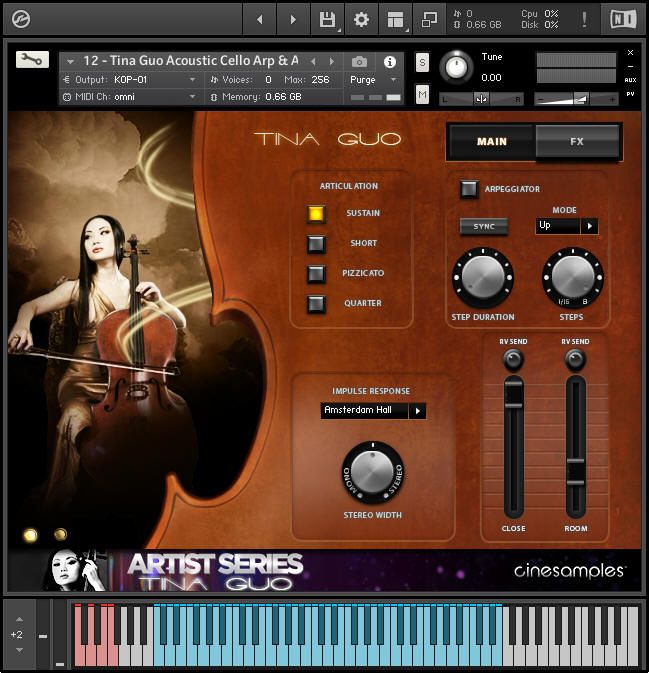The width and height of the screenshot is (649, 673).
Task: Click the Max voices value 256
Action: pos(320,80)
